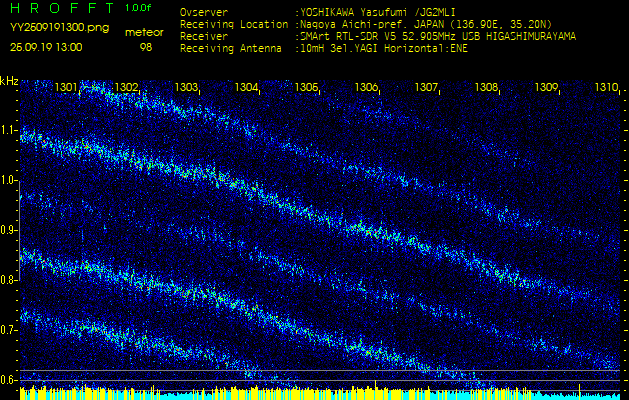Select the 1305 time marker
Image resolution: width=629 pixels, height=400 pixels.
click(x=306, y=88)
